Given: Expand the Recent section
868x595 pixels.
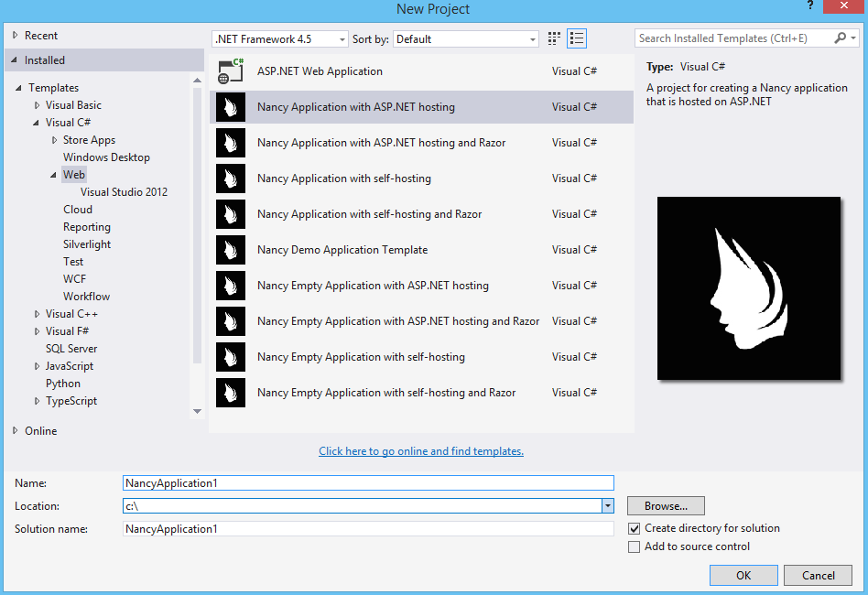Looking at the screenshot, I should pos(15,35).
